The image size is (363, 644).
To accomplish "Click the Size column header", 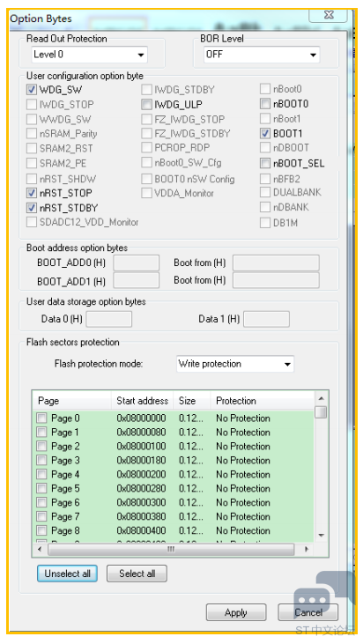I will (192, 401).
